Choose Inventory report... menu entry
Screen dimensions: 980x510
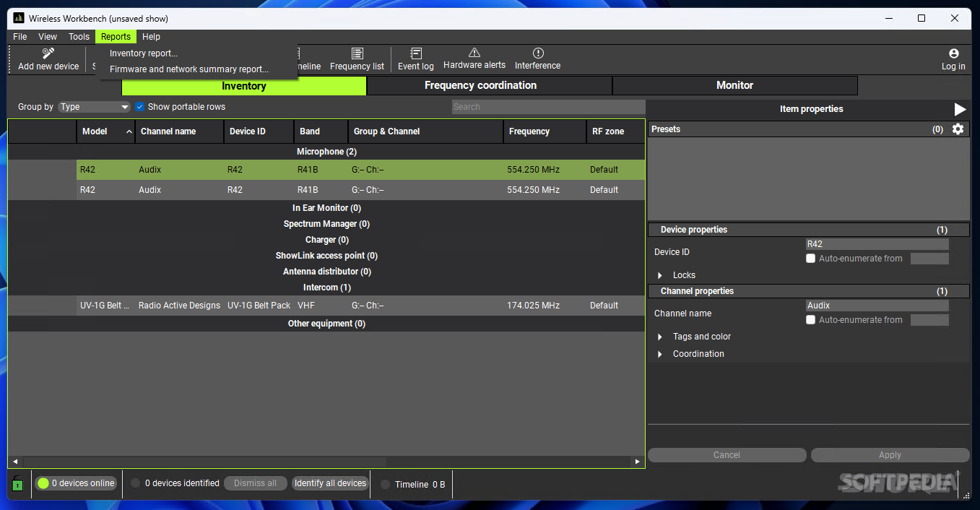143,53
